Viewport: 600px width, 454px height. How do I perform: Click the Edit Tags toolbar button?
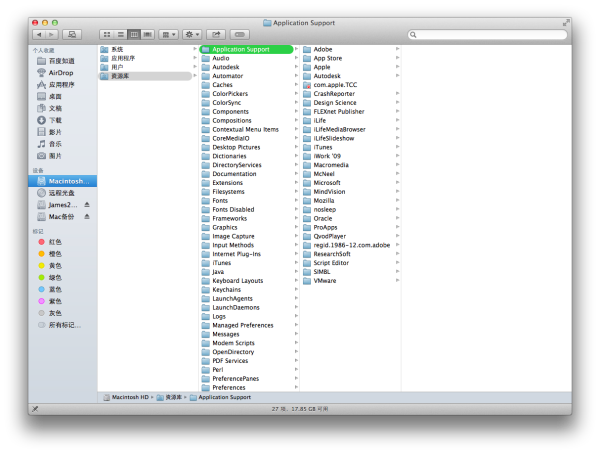[239, 34]
